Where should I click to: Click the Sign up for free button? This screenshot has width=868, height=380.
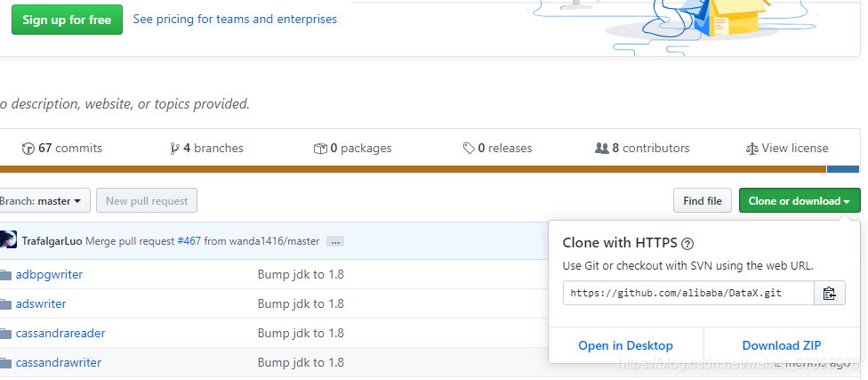tap(67, 20)
